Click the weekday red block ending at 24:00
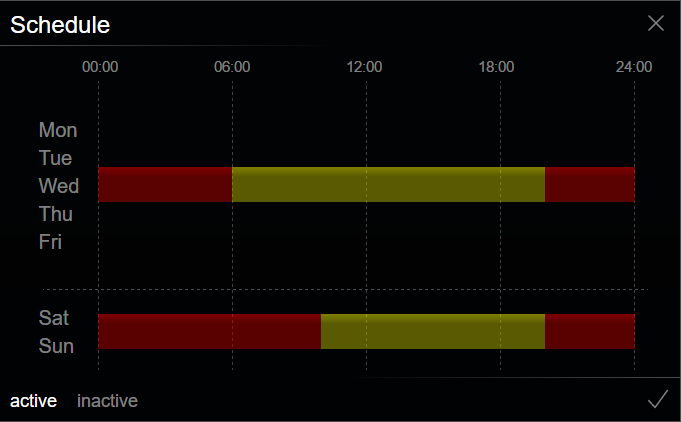Screen dimensions: 681x422 589,185
